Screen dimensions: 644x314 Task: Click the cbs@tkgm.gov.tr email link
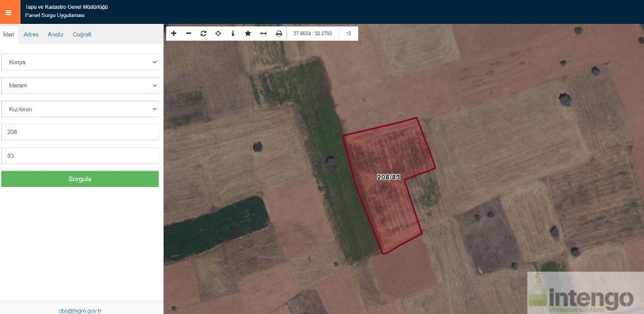[x=80, y=310]
